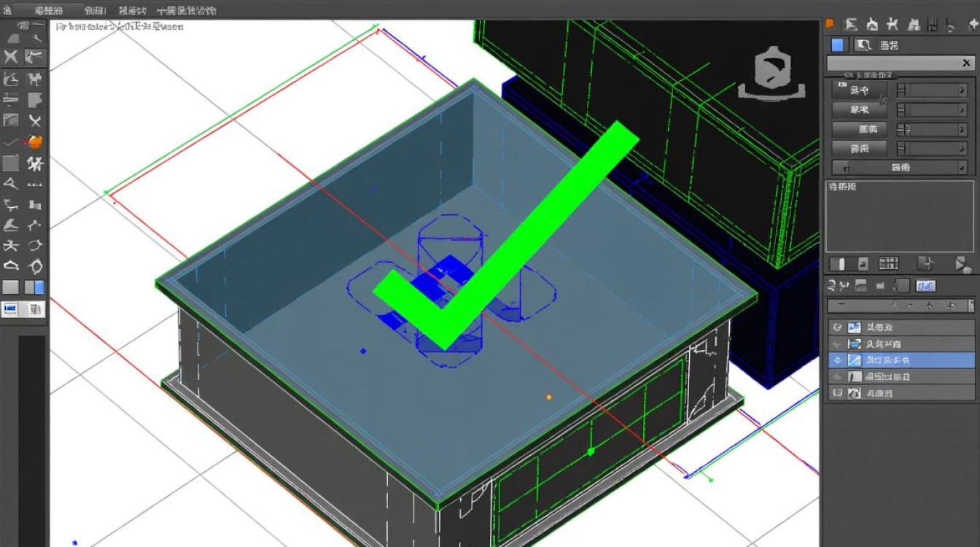The width and height of the screenshot is (980, 547).
Task: Toggle visibility of the second layer row
Action: pyautogui.click(x=837, y=344)
